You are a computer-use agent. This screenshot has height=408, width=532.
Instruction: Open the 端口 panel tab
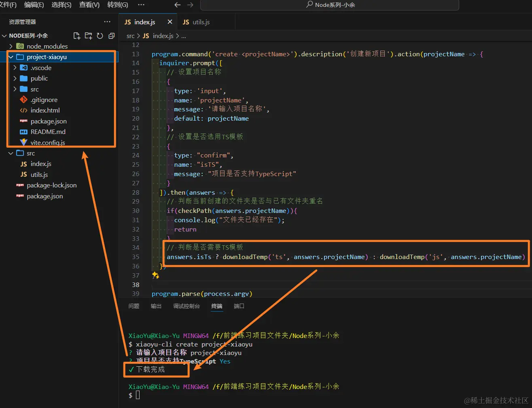239,306
